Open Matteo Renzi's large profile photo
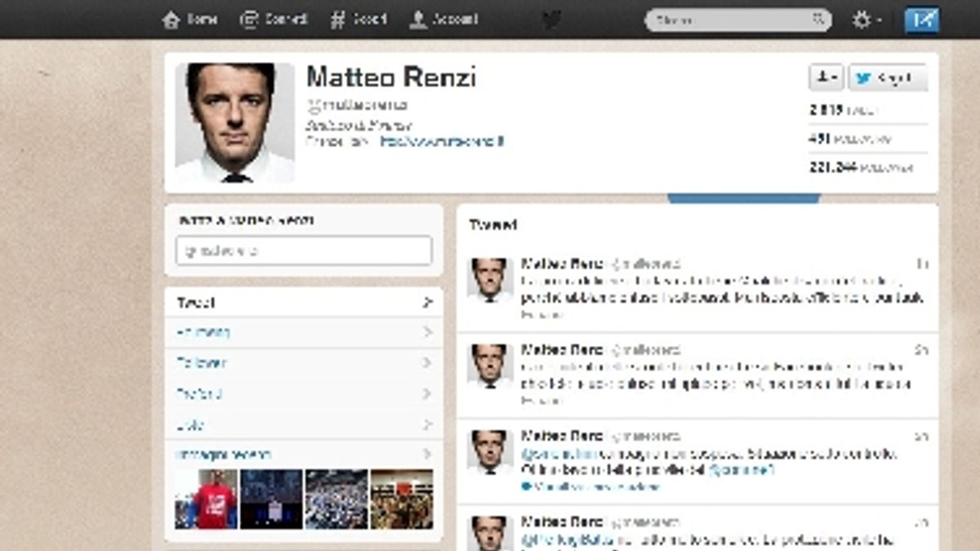980x551 pixels. click(234, 122)
